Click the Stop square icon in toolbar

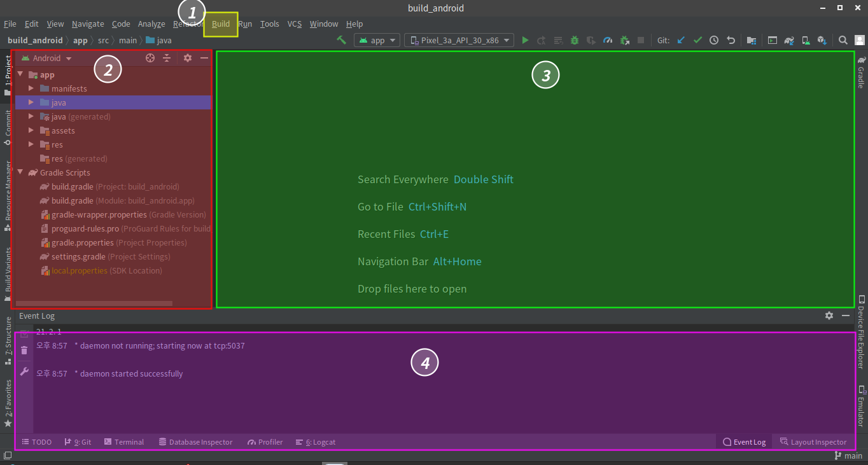641,40
